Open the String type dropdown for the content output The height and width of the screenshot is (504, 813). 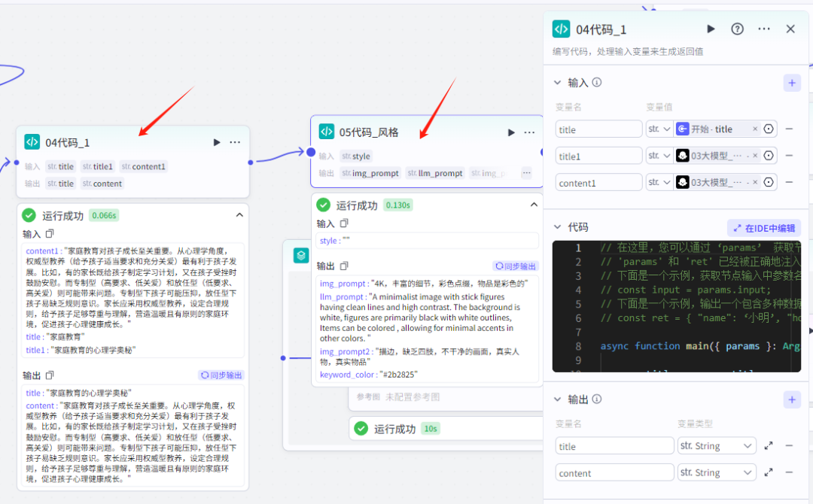717,472
